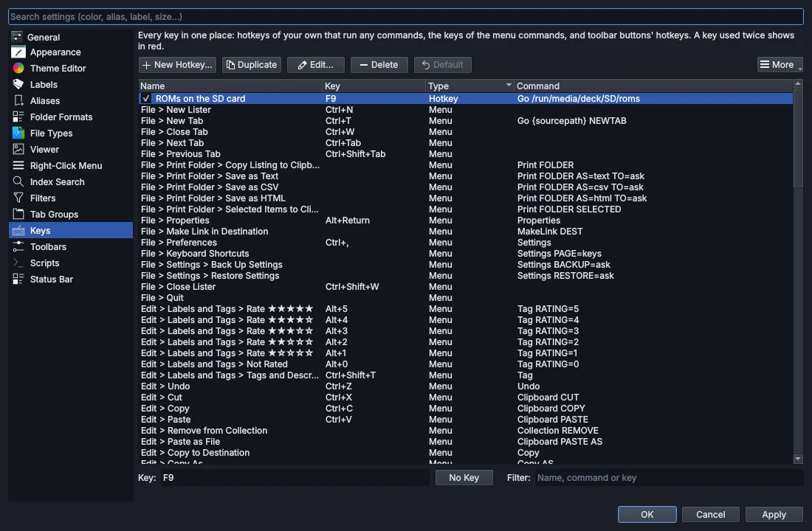Image resolution: width=812 pixels, height=531 pixels.
Task: Click the Filters funnel icon
Action: (x=18, y=198)
